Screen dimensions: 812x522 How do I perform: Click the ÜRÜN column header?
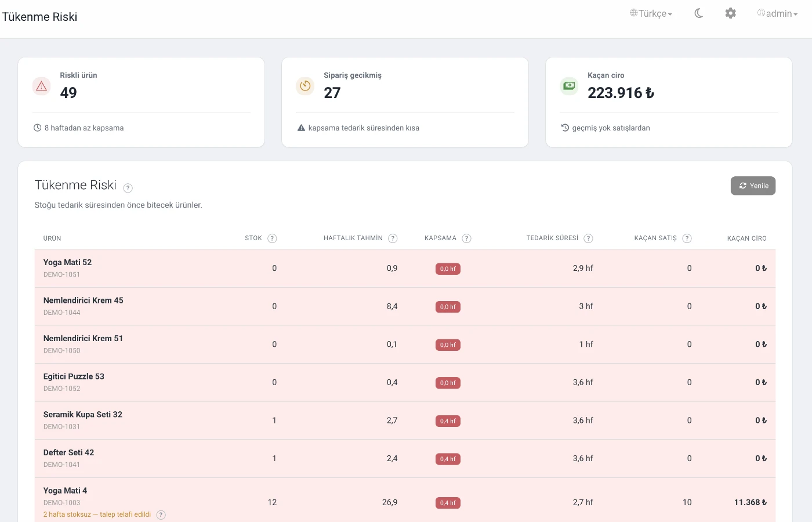click(52, 238)
